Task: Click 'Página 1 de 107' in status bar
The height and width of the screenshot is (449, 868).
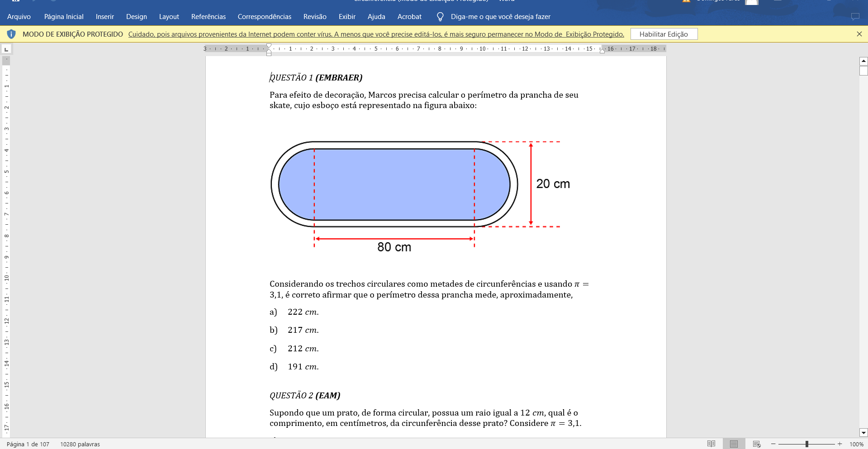Action: [x=28, y=444]
